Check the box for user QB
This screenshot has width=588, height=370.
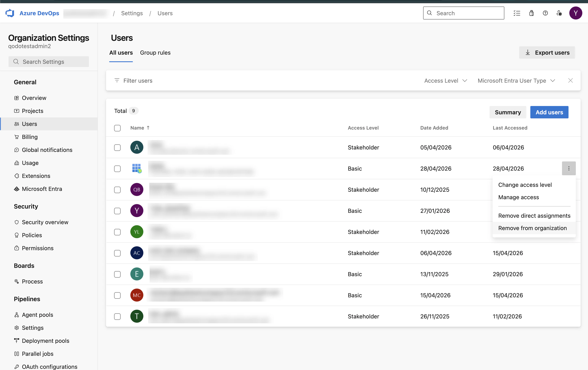pyautogui.click(x=117, y=190)
